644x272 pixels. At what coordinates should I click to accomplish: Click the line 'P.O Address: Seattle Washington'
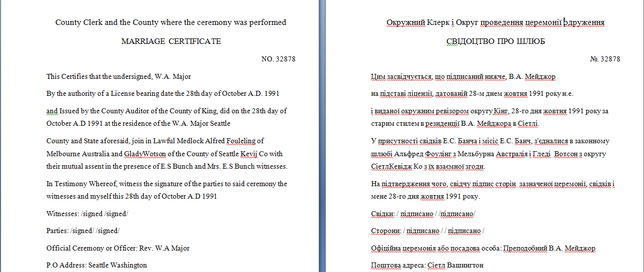pos(97,265)
